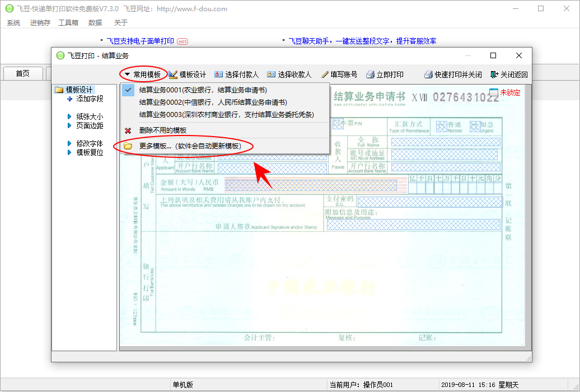Click the HOT badge beside 电子面单

pos(183,41)
